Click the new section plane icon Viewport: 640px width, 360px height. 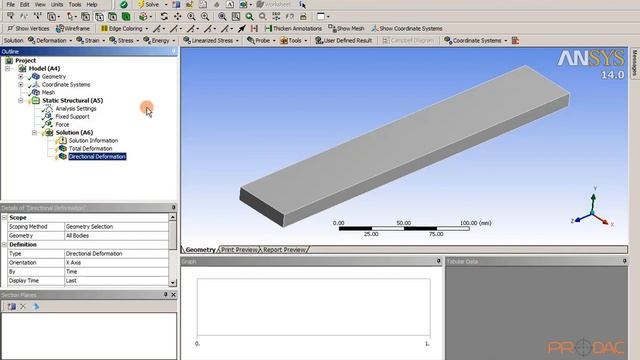coord(11,307)
